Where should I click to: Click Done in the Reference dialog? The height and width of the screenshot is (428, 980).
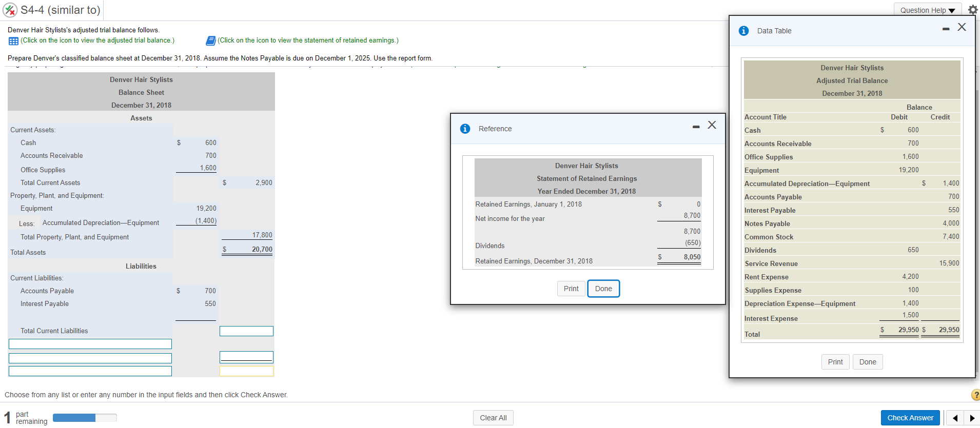(603, 289)
